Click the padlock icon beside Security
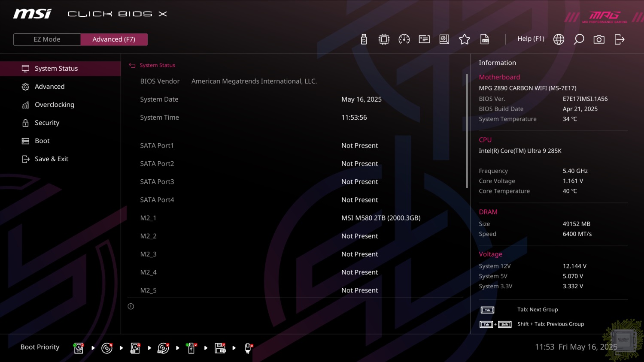This screenshot has height=362, width=644. 25,123
